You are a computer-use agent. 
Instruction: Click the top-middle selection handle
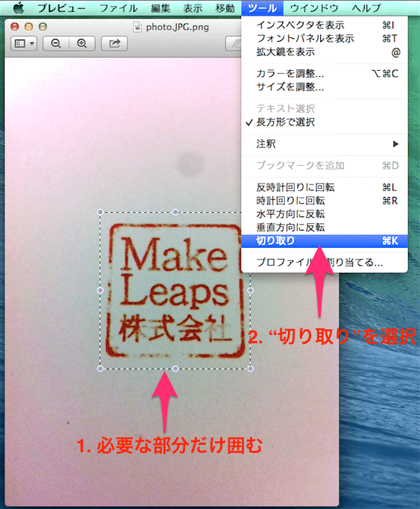click(x=175, y=212)
